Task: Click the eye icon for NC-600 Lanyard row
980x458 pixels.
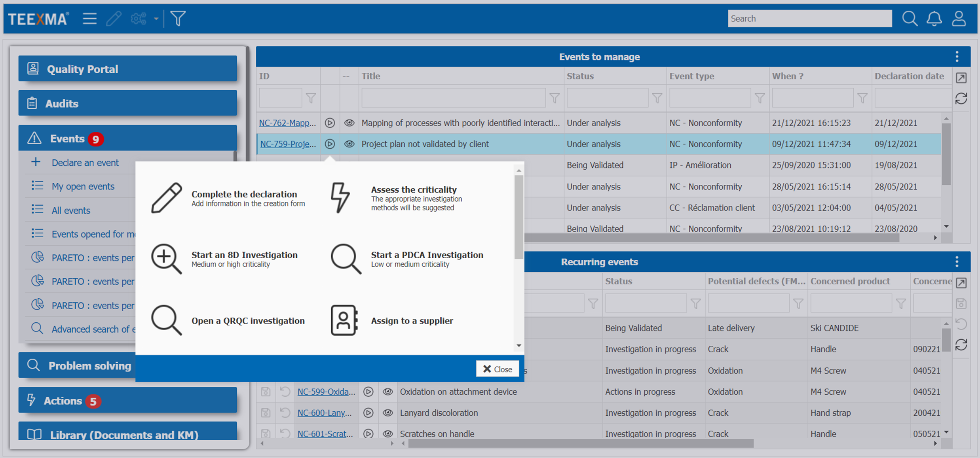Action: [x=388, y=413]
